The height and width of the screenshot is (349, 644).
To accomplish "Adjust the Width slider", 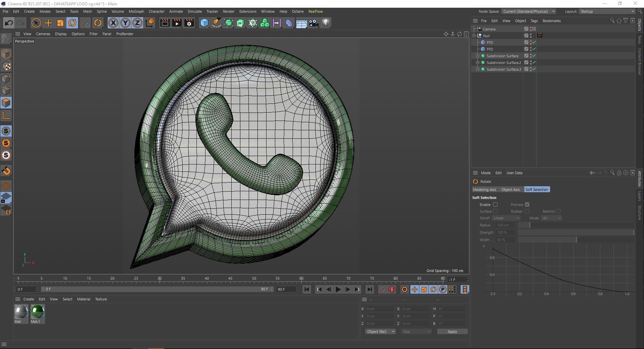I will 576,240.
